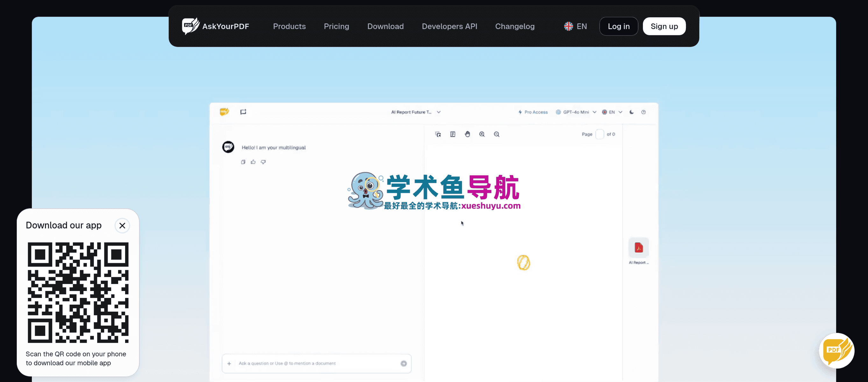Viewport: 868px width, 382px height.
Task: Toggle dark mode moon icon
Action: tap(631, 112)
